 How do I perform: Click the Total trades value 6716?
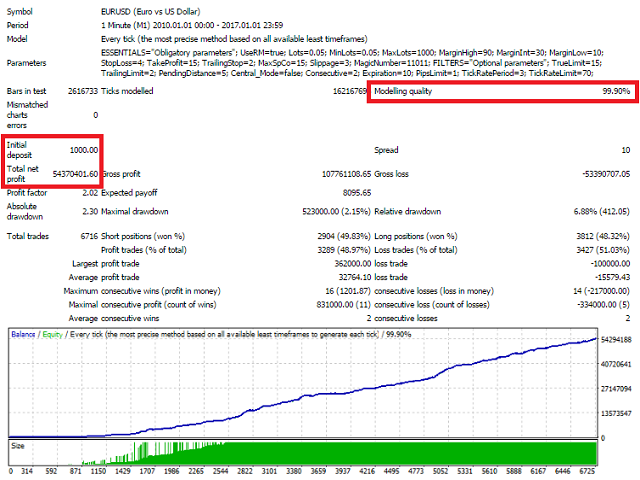click(89, 236)
